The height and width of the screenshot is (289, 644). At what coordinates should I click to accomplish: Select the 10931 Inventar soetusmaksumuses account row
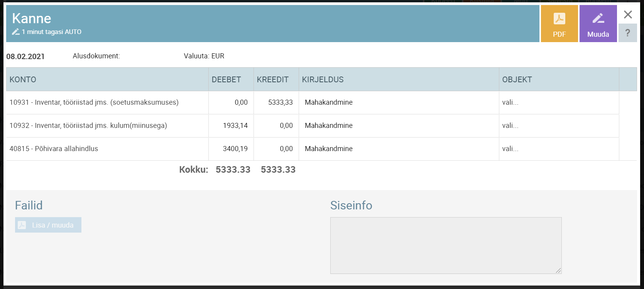pos(94,102)
